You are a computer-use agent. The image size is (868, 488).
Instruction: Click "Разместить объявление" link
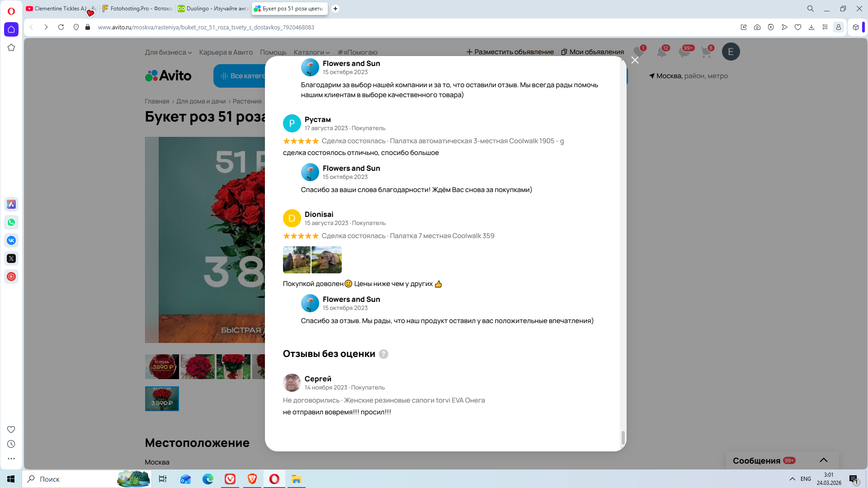click(510, 52)
